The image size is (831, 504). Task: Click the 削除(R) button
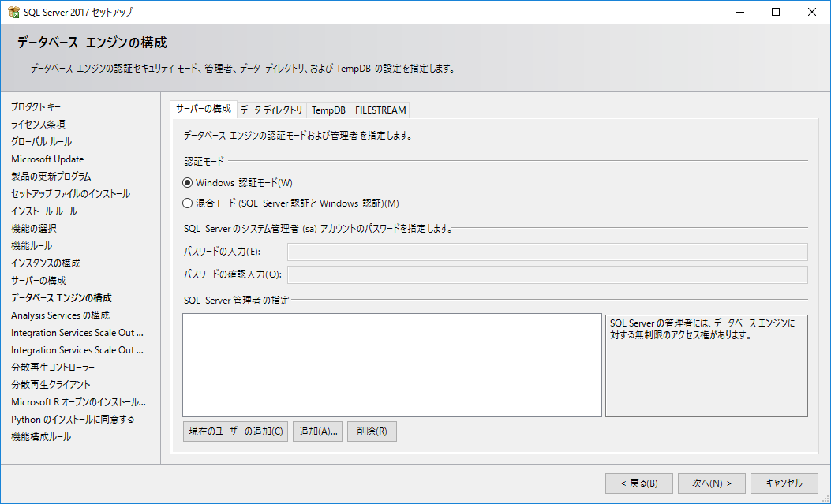coord(371,431)
